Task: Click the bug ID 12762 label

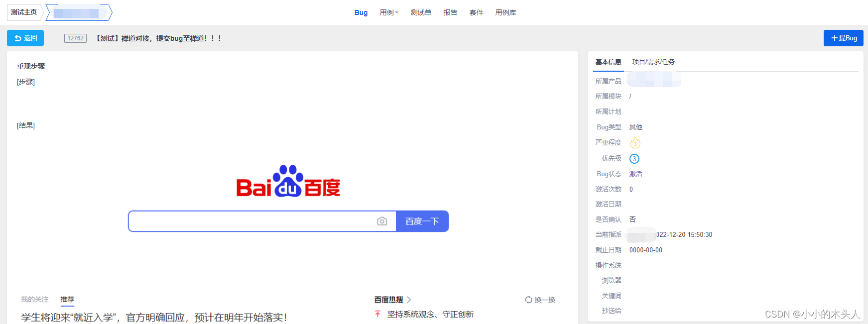Action: pyautogui.click(x=75, y=38)
